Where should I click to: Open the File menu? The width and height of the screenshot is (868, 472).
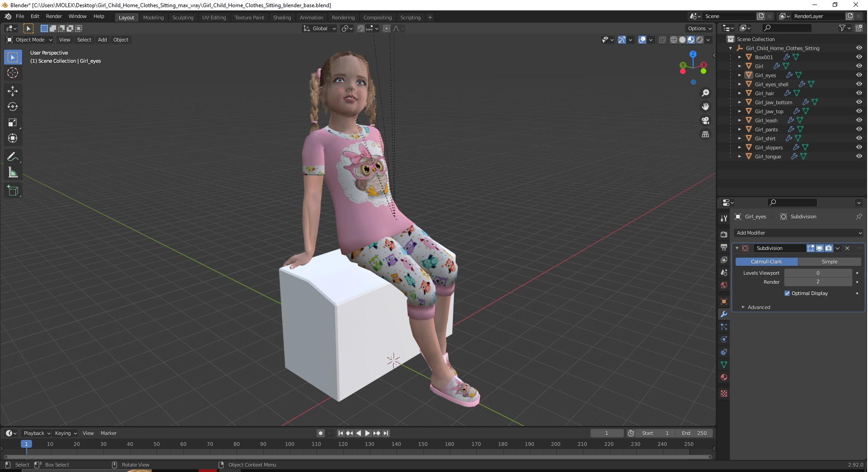coord(20,16)
